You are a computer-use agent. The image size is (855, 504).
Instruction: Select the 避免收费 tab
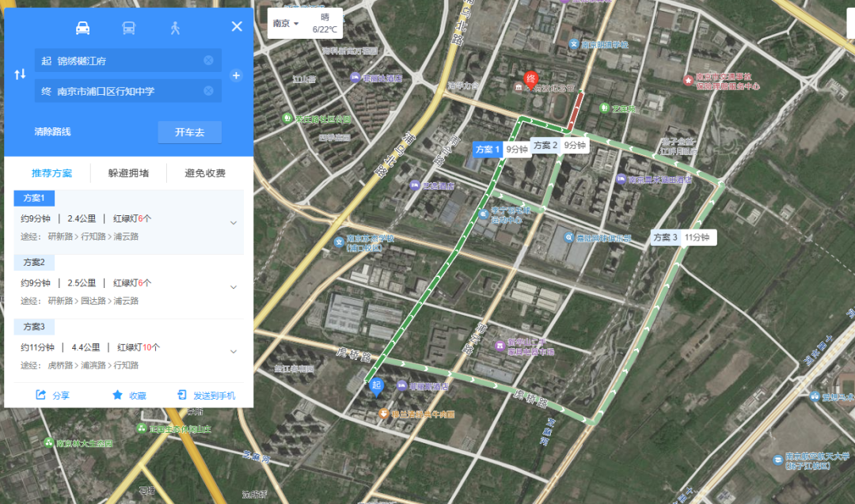tap(205, 173)
